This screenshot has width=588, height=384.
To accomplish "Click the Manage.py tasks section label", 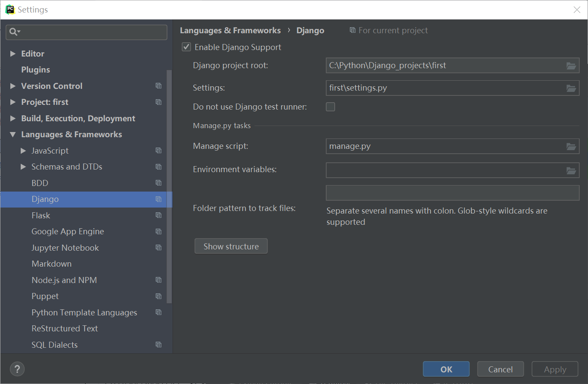I will (222, 126).
